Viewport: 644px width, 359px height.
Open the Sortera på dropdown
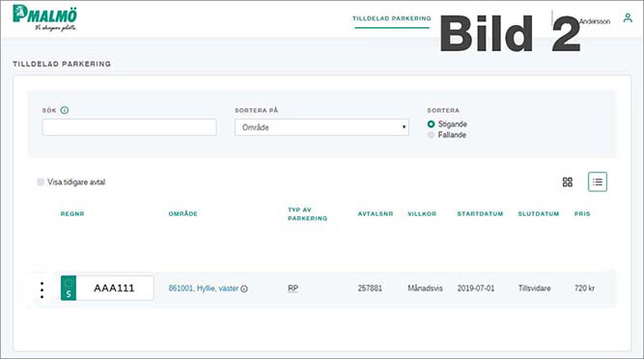pos(322,127)
